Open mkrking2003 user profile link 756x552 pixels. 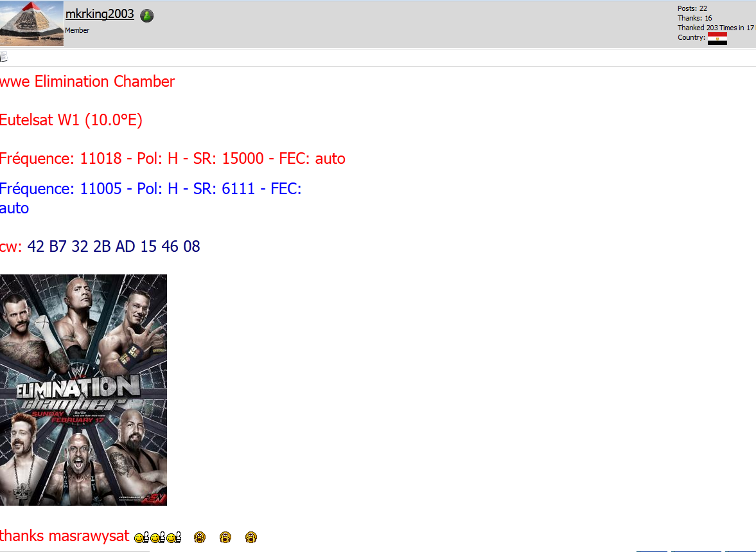click(100, 14)
